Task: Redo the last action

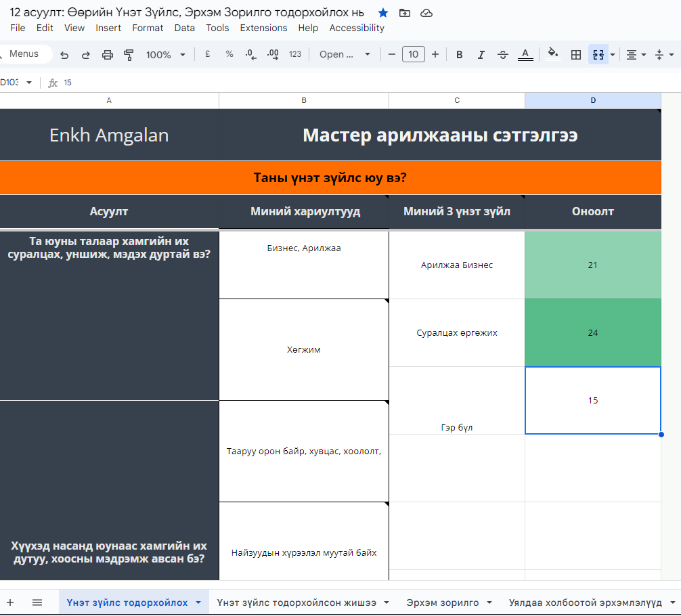Action: click(x=85, y=55)
